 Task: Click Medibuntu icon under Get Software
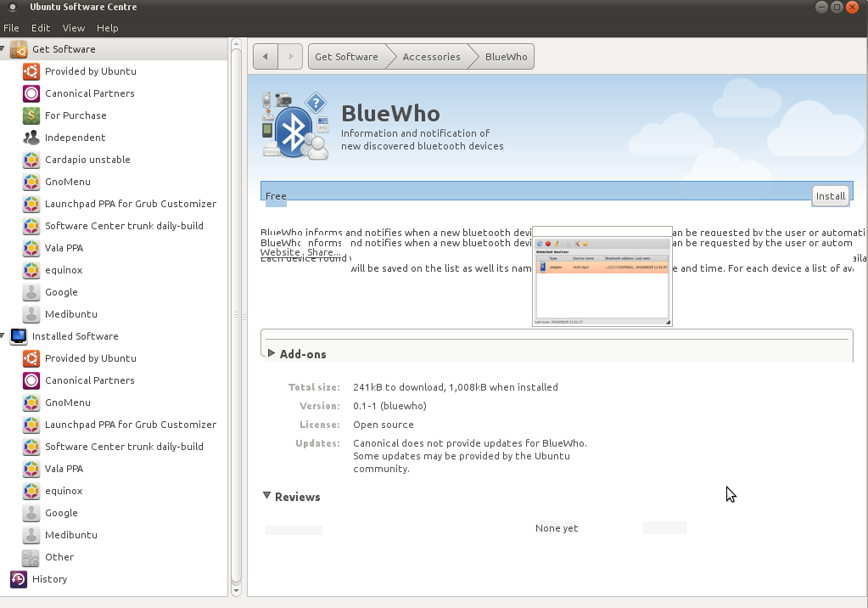(31, 314)
